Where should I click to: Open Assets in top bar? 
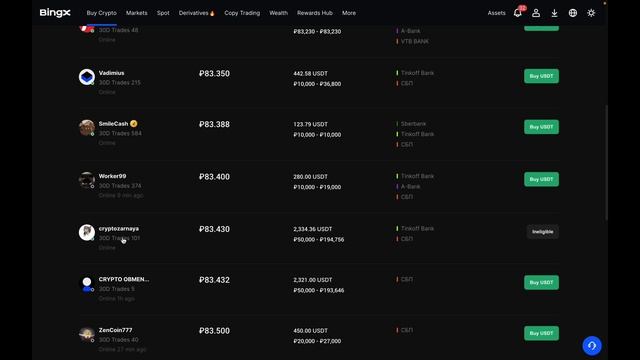pos(496,13)
